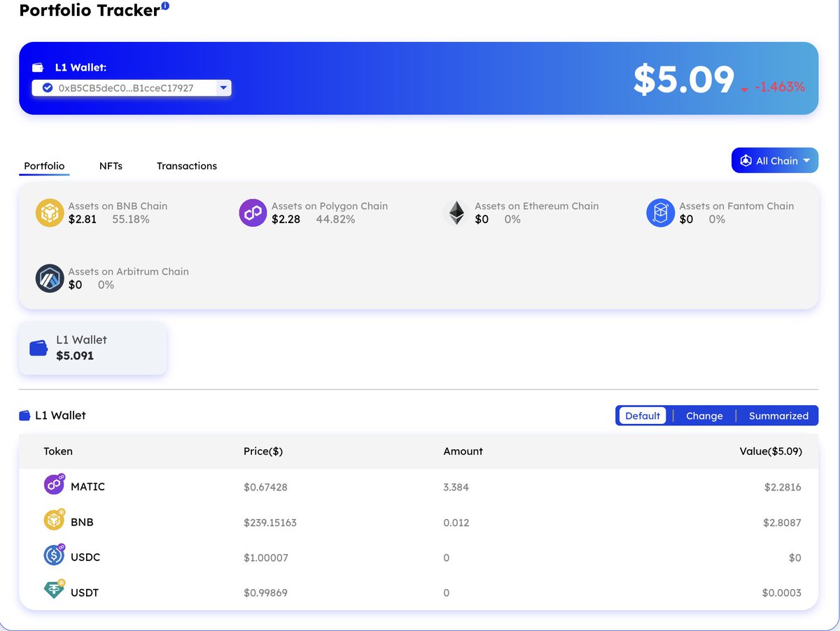Image resolution: width=840 pixels, height=631 pixels.
Task: Click the USDT value $0.0003
Action: 781,593
